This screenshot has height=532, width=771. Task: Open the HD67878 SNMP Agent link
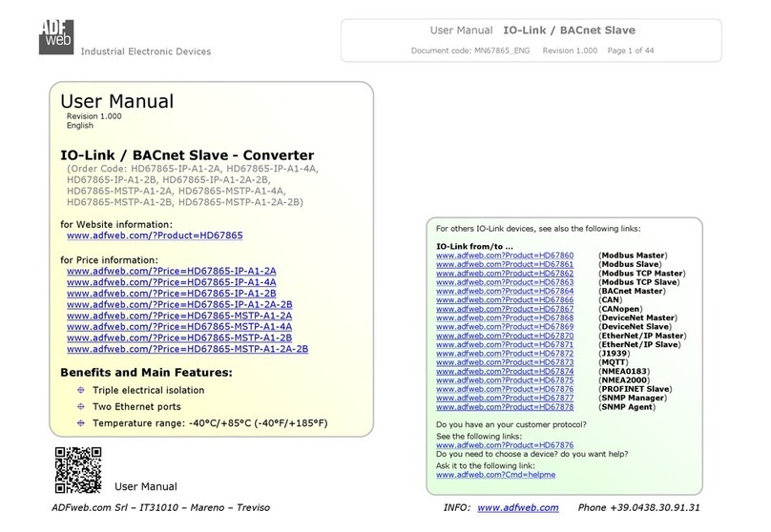[505, 407]
